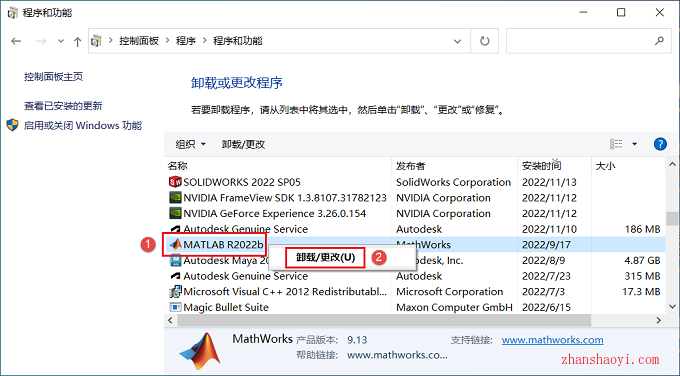This screenshot has width=680, height=376.
Task: Go back with the left arrow button
Action: click(16, 41)
